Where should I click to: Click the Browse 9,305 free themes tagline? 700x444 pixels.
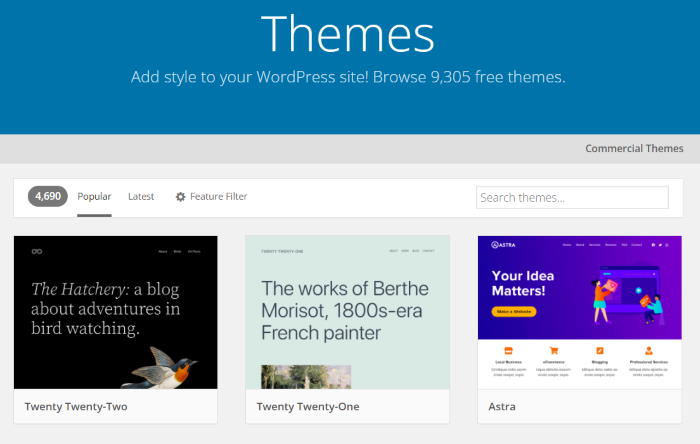click(348, 77)
